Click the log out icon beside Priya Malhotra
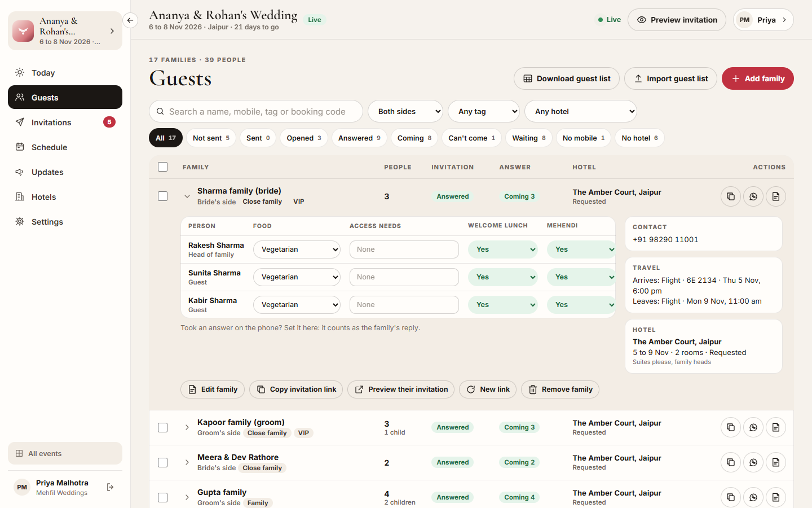This screenshot has height=508, width=812. (111, 487)
